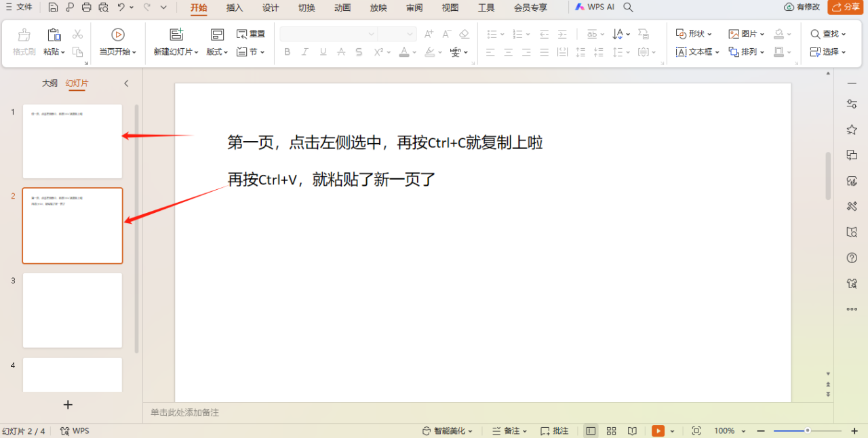Select the 格式刷 (Format Painter) tool

click(x=23, y=42)
